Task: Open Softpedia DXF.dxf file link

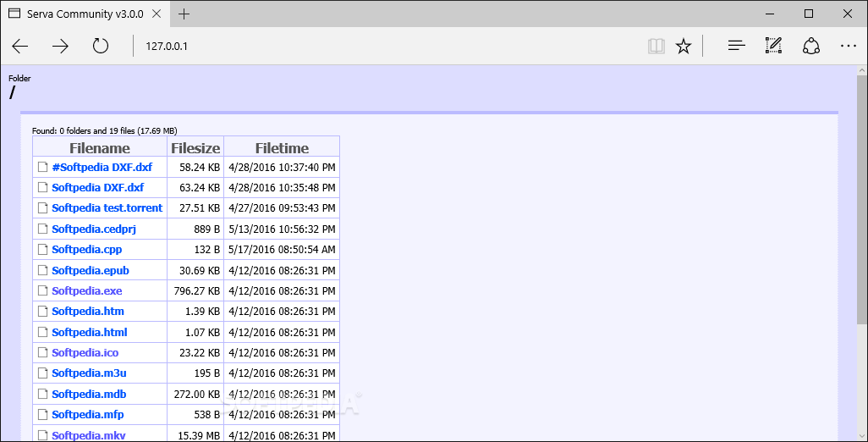Action: click(98, 188)
